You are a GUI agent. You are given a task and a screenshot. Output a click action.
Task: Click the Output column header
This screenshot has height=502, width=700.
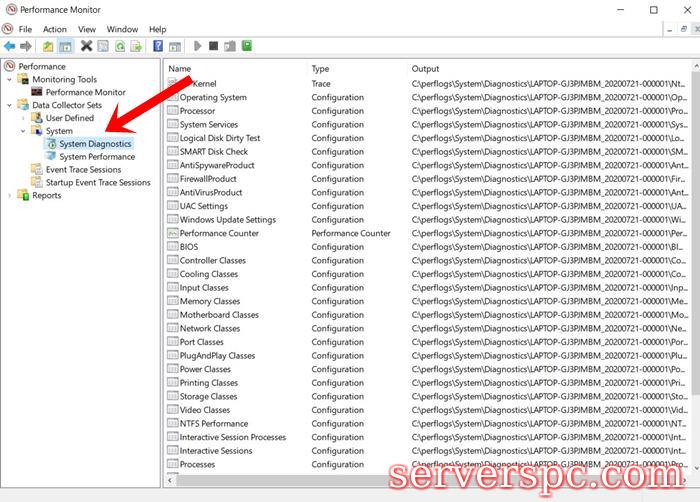point(425,68)
